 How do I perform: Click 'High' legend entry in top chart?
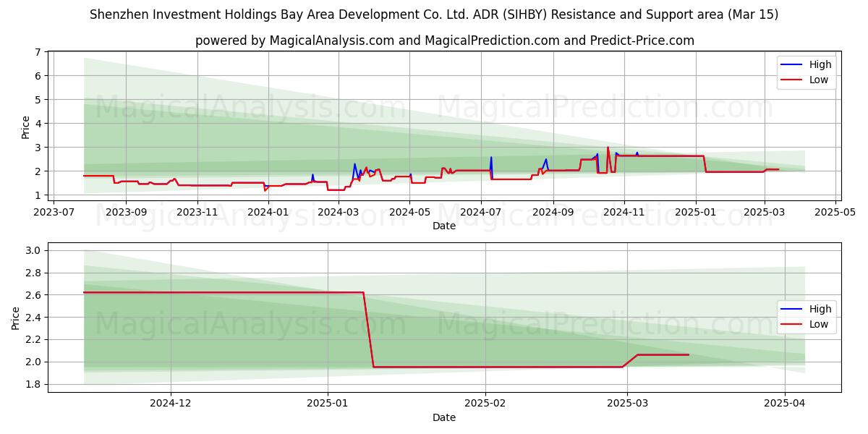820,64
